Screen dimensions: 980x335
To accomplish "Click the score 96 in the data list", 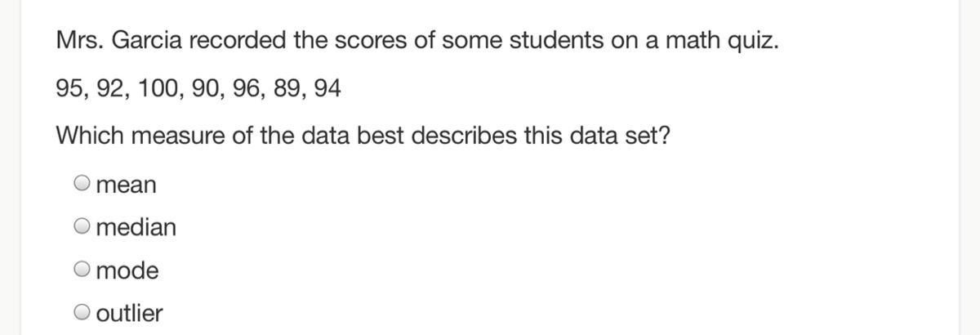I will (x=238, y=88).
